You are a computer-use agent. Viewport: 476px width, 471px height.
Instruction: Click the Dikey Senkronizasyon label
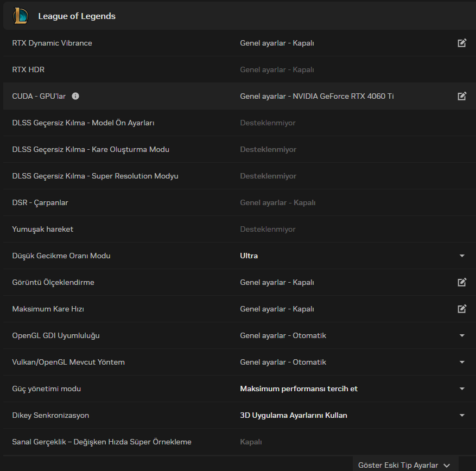tap(50, 415)
